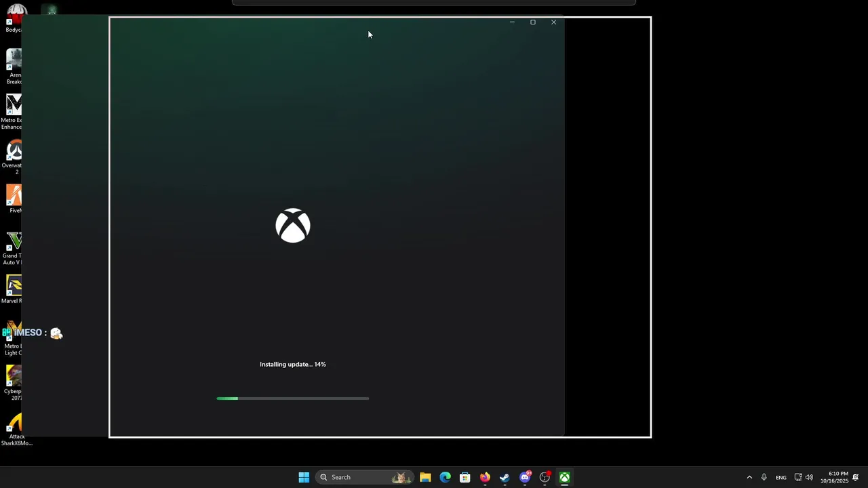
Task: Select the Arena Breakout desktop shortcut
Action: [x=13, y=66]
